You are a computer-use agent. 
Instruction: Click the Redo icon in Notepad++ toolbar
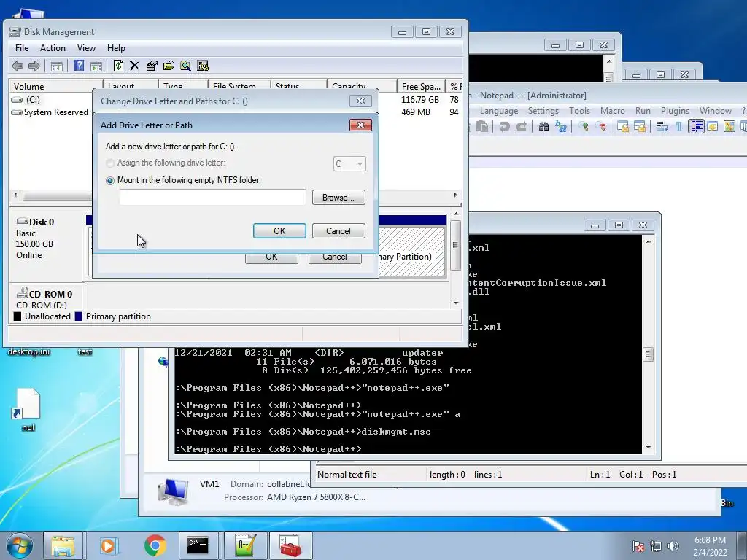(x=522, y=126)
